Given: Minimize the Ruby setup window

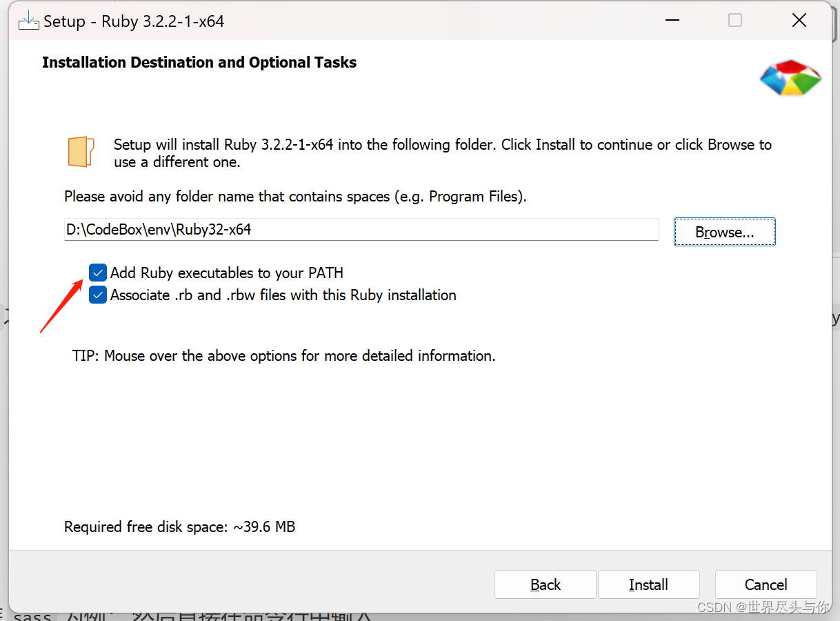Looking at the screenshot, I should [671, 21].
